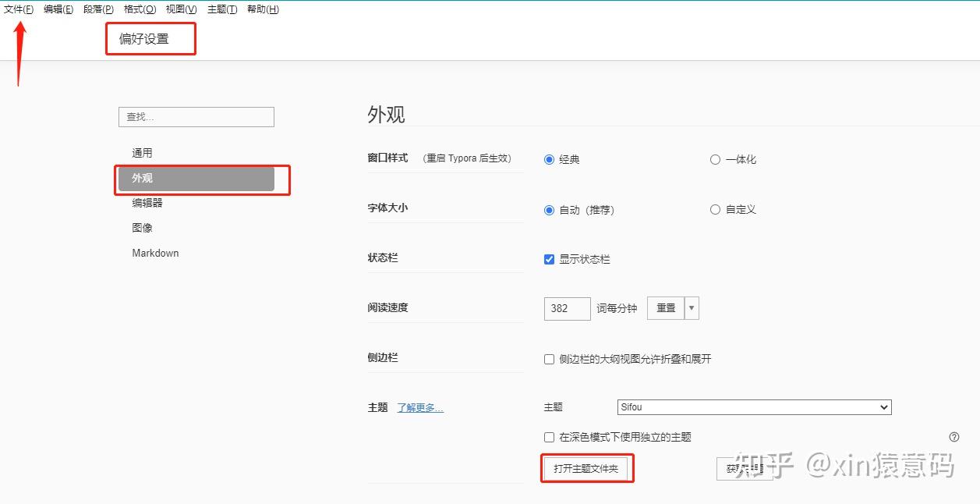980x504 pixels.
Task: Select 自定义 font size option
Action: [x=715, y=209]
